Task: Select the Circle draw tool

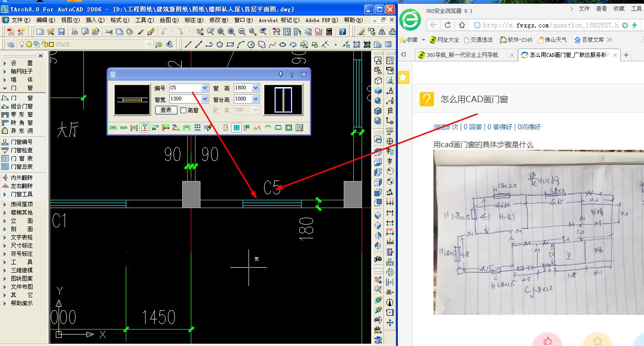Action: point(251,44)
